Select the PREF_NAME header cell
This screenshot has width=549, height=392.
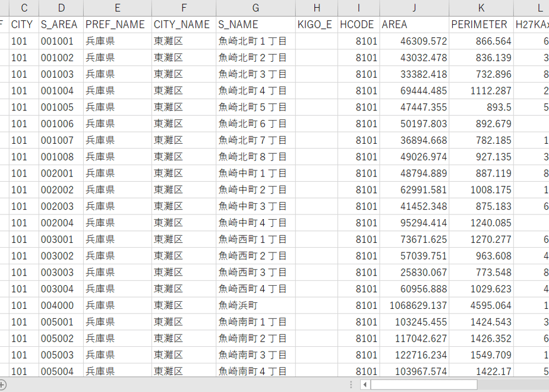(117, 24)
